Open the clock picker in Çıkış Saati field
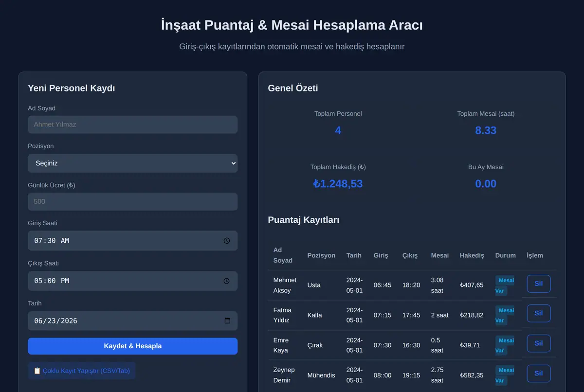Screen dimensions: 584x392 point(227,281)
